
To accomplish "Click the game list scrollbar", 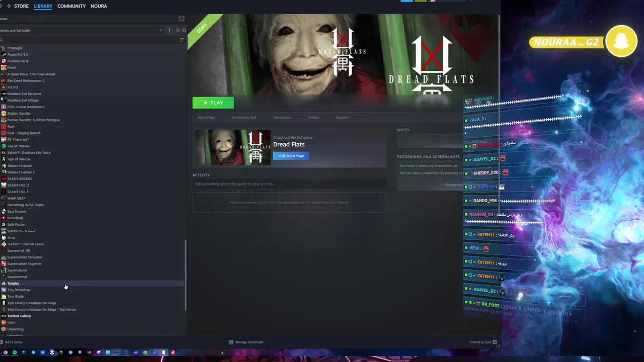I will pyautogui.click(x=186, y=275).
